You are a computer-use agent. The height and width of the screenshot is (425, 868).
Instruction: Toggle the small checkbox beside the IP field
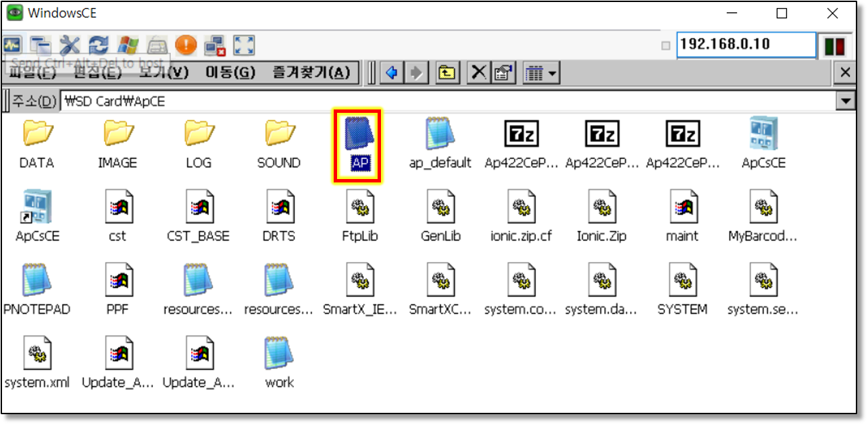666,46
